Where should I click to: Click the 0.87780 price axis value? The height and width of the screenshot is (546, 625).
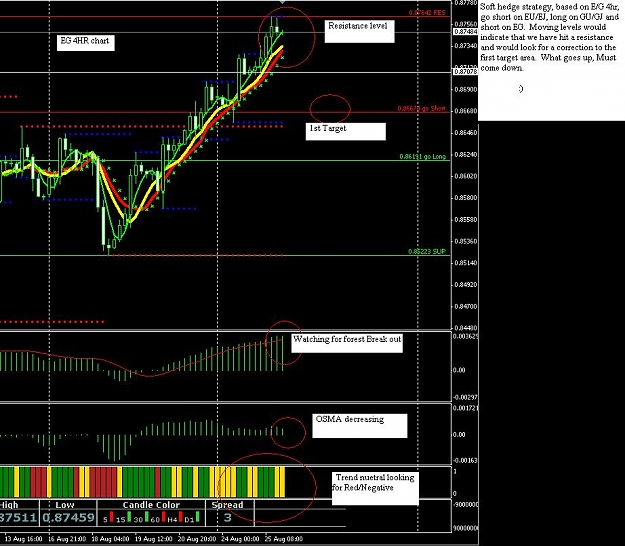coord(466,3)
